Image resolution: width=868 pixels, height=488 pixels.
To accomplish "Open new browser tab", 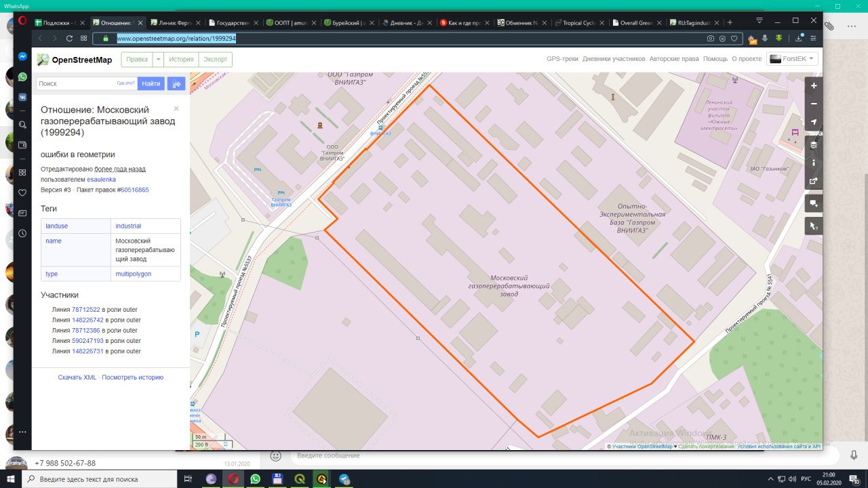I will [x=730, y=22].
